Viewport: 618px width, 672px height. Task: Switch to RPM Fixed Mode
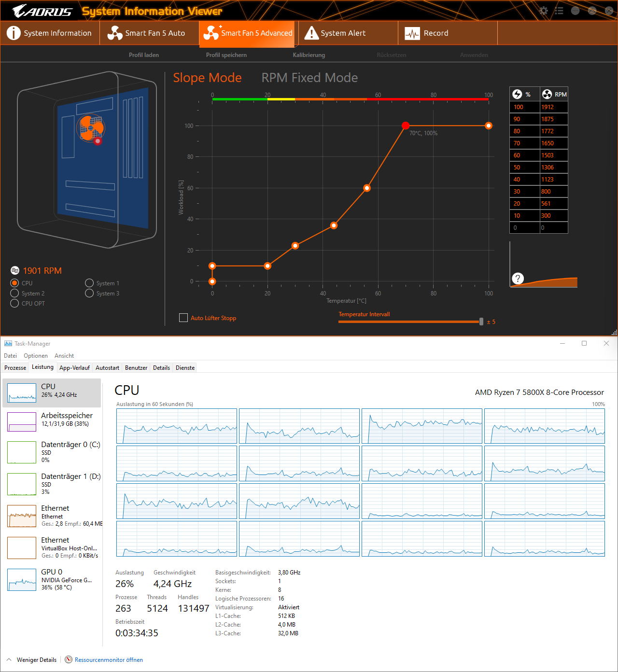(309, 78)
